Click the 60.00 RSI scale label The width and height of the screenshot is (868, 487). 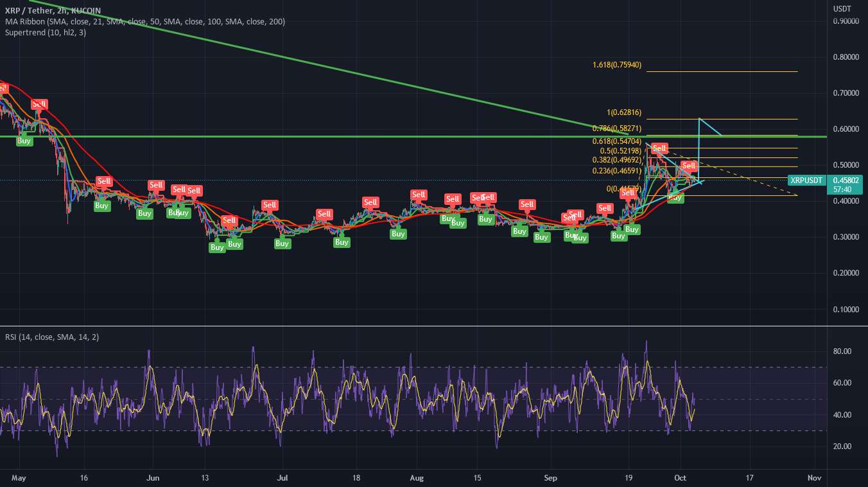(842, 383)
